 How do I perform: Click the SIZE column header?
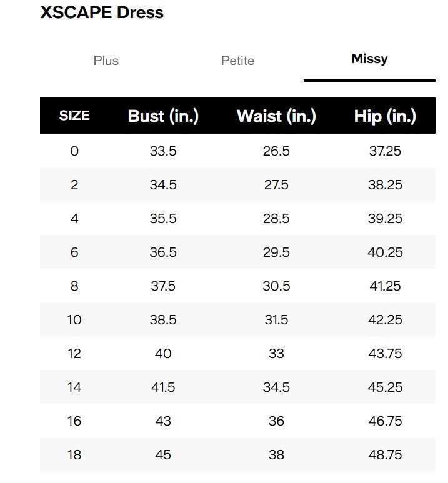point(74,116)
